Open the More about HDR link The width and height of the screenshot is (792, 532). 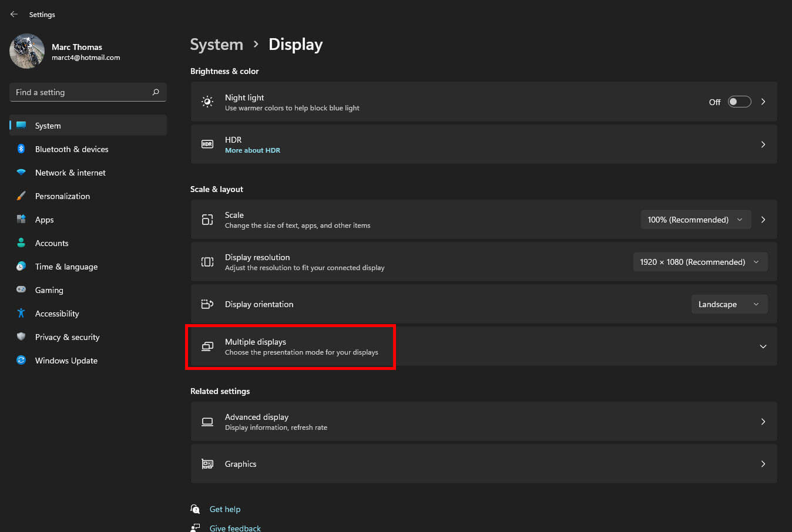(x=253, y=150)
